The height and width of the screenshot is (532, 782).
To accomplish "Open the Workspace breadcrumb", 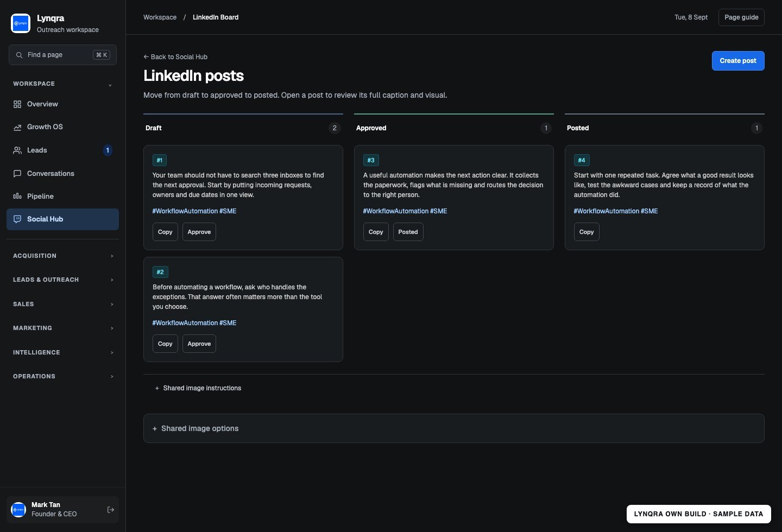I will pyautogui.click(x=160, y=17).
